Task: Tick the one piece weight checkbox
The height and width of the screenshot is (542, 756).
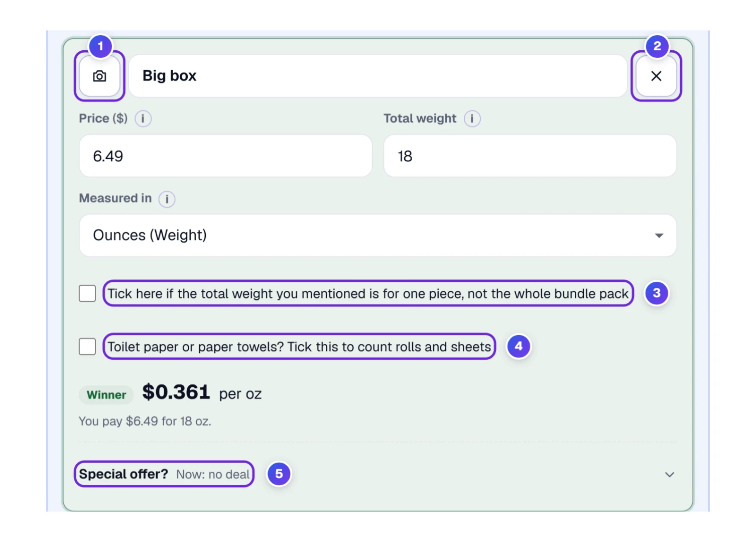Action: click(x=87, y=293)
